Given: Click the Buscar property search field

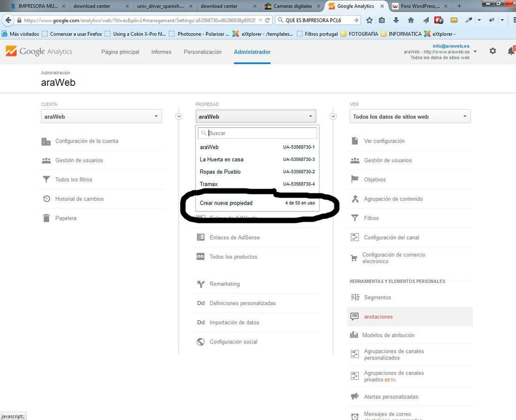Looking at the screenshot, I should point(257,133).
